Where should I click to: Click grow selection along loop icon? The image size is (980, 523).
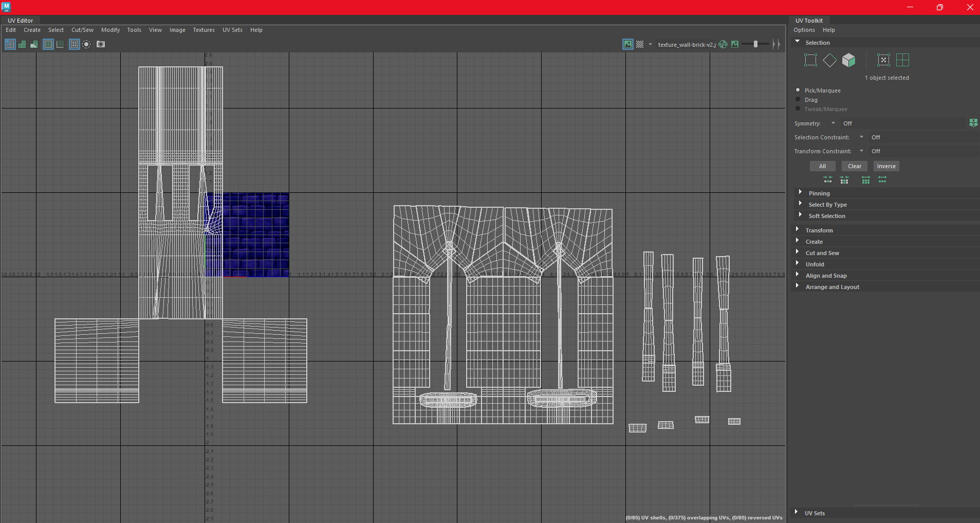(882, 179)
